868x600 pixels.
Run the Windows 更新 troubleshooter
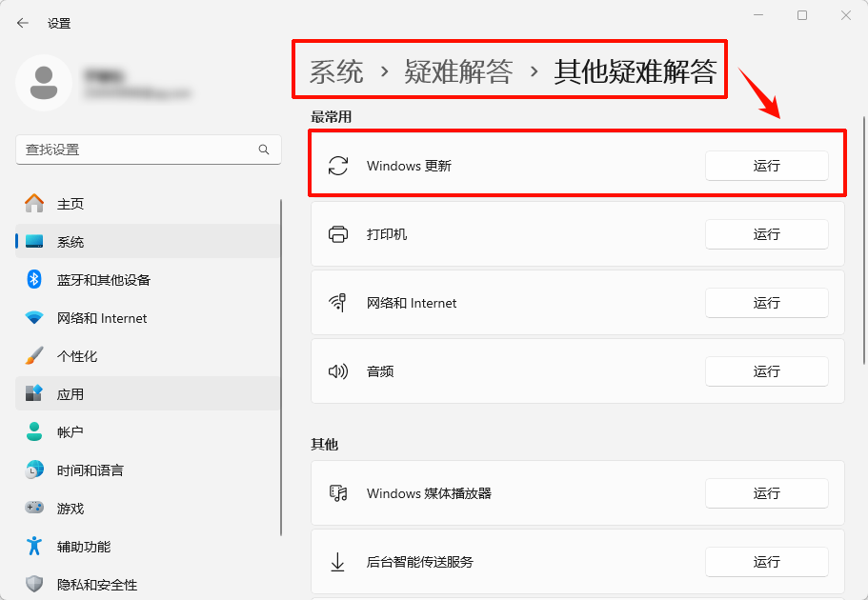click(766, 165)
